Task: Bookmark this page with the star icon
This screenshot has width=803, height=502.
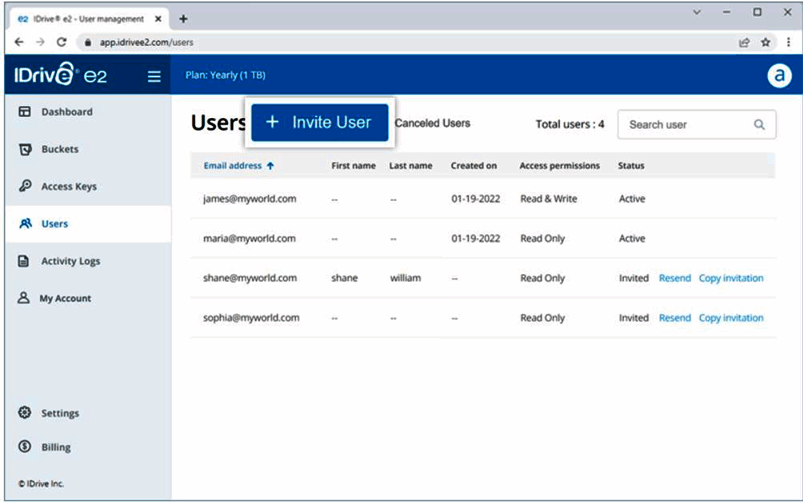Action: pos(766,43)
